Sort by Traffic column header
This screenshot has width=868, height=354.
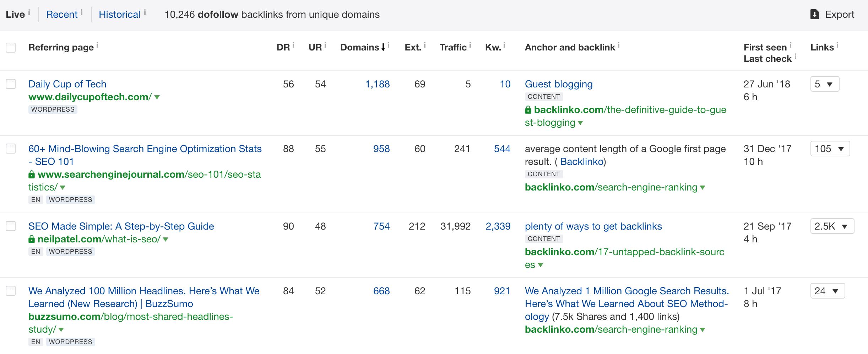[x=453, y=47]
